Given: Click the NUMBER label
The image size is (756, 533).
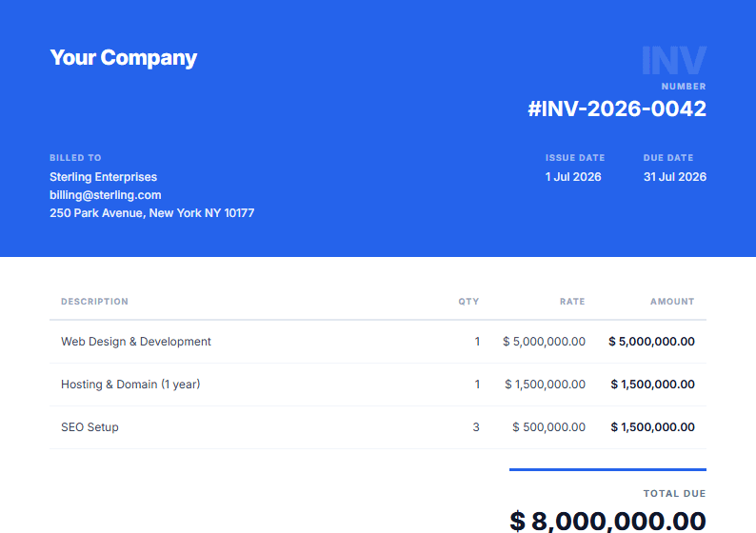Looking at the screenshot, I should (x=684, y=87).
